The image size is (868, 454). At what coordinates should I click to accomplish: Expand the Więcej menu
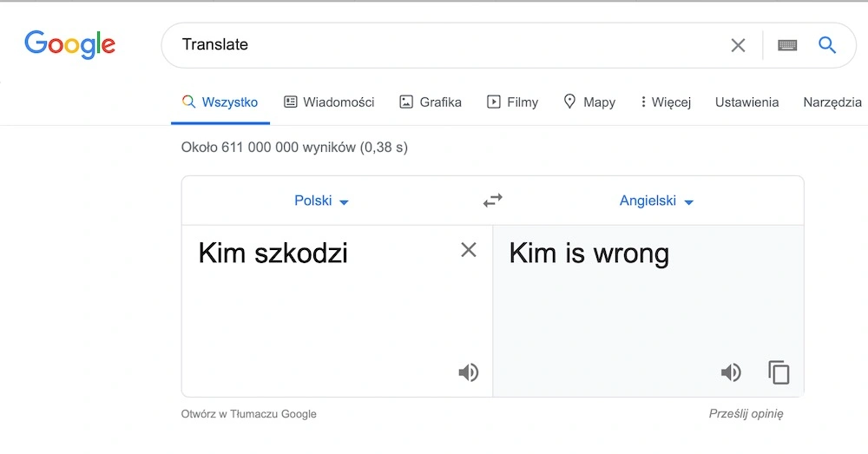coord(666,102)
